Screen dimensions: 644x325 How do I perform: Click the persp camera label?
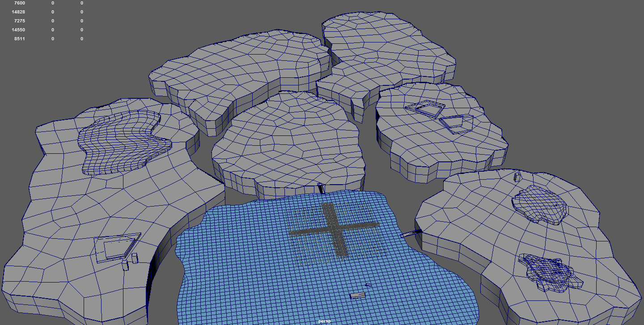tap(324, 321)
